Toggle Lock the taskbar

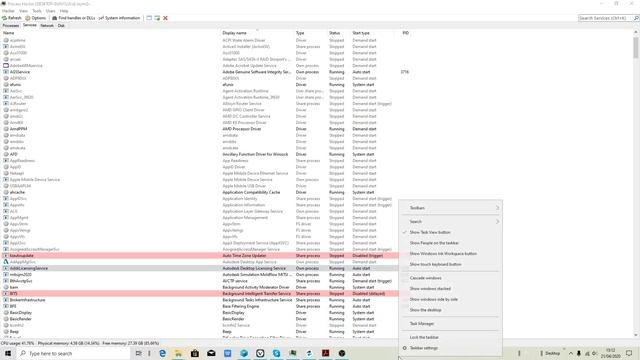[451, 338]
